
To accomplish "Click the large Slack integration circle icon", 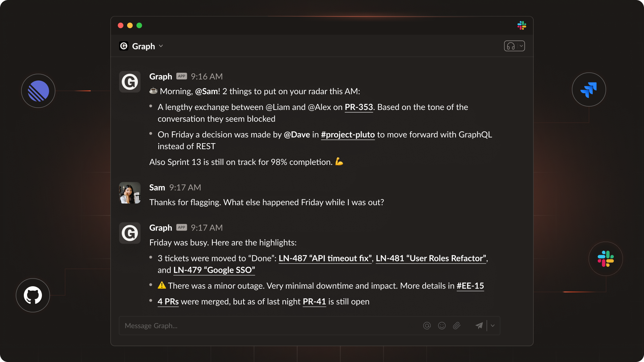I will [x=605, y=259].
